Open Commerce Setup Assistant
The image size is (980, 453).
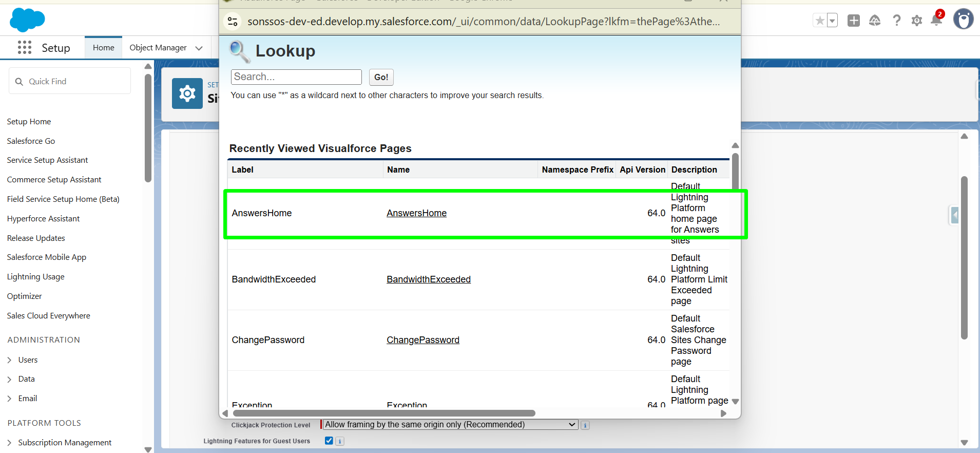click(54, 180)
